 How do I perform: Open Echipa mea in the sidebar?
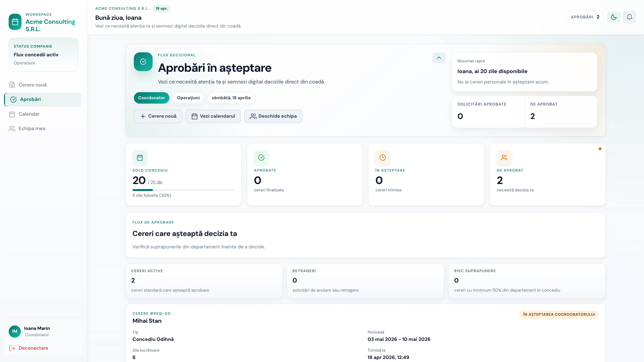tap(43, 128)
